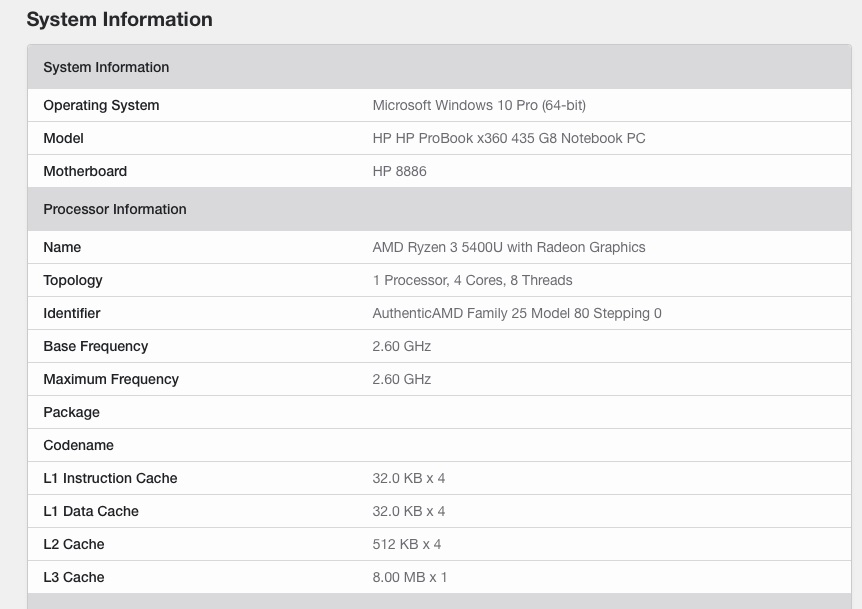The width and height of the screenshot is (862, 609).
Task: Click the Processor Information section header
Action: click(115, 209)
